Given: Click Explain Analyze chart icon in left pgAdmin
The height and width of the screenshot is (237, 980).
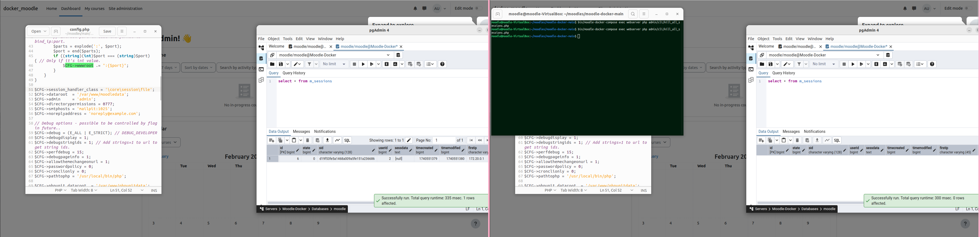Looking at the screenshot, I should click(x=395, y=64).
